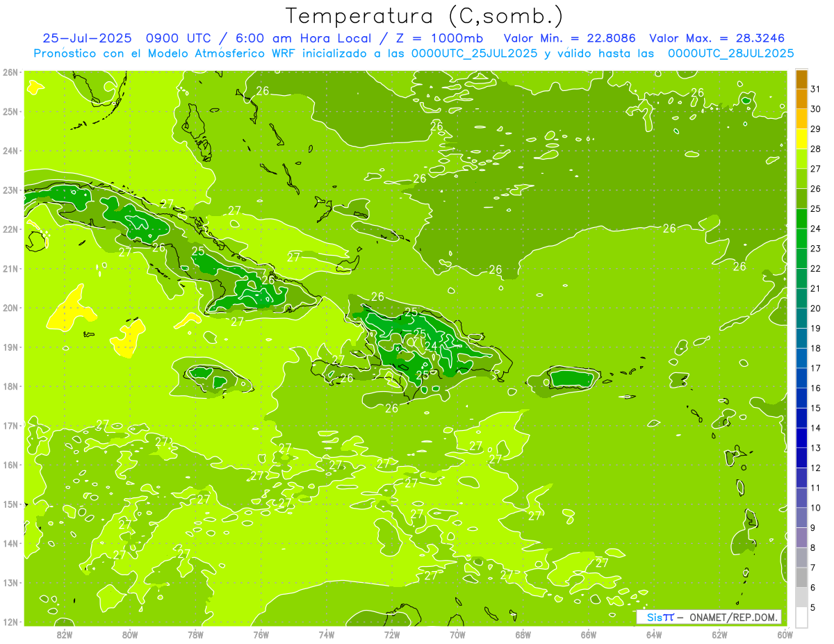
Task: Pick the blue legend swatch between 15 and 16
Action: pos(801,398)
